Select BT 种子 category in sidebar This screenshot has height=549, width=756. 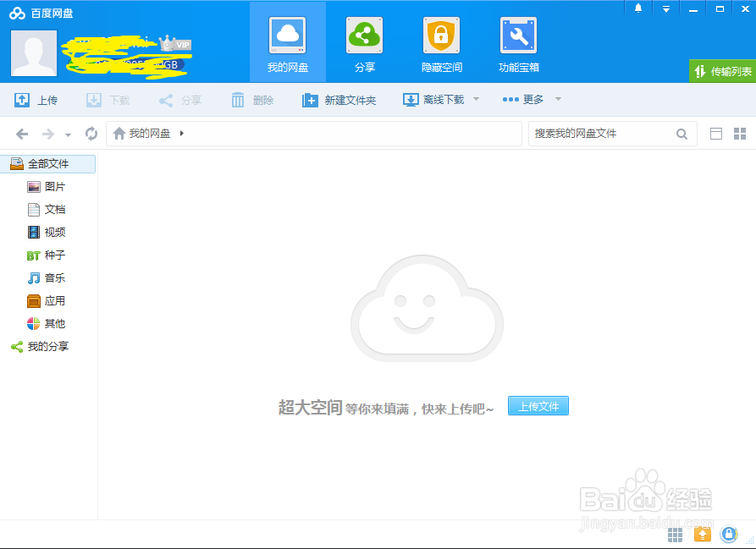tap(47, 255)
